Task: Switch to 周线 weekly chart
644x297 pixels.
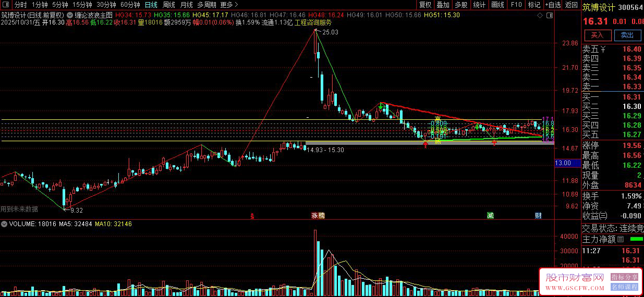Action: [169, 5]
